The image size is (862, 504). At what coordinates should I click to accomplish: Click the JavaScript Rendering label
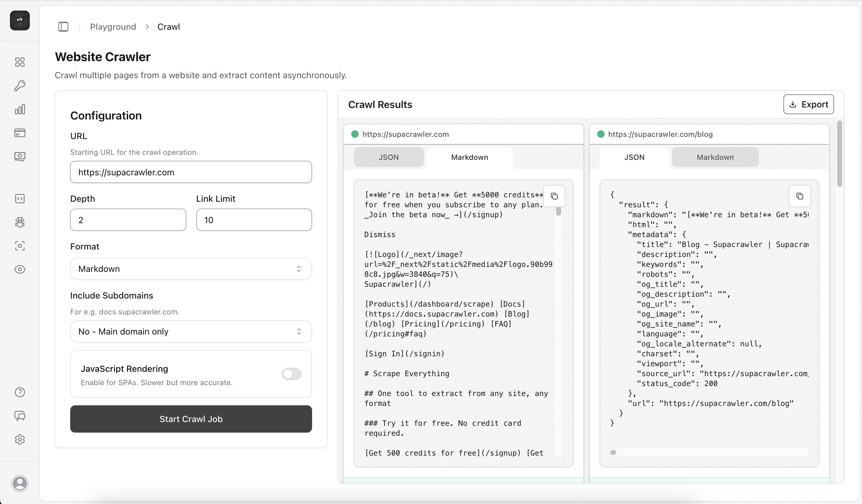tap(124, 369)
